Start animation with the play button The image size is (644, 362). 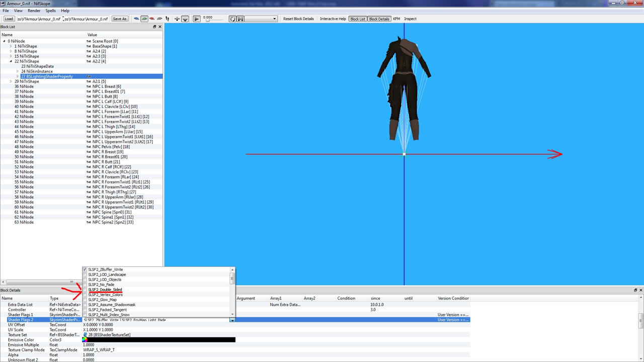tap(197, 19)
